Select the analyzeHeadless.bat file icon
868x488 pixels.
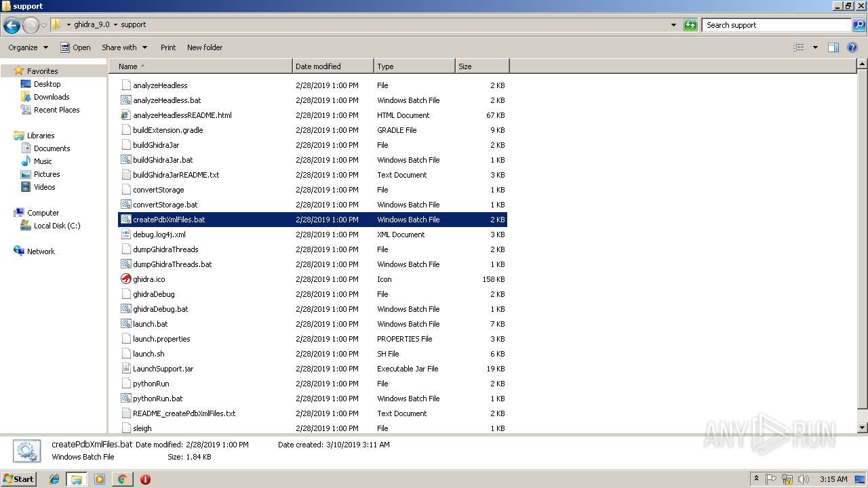click(125, 100)
